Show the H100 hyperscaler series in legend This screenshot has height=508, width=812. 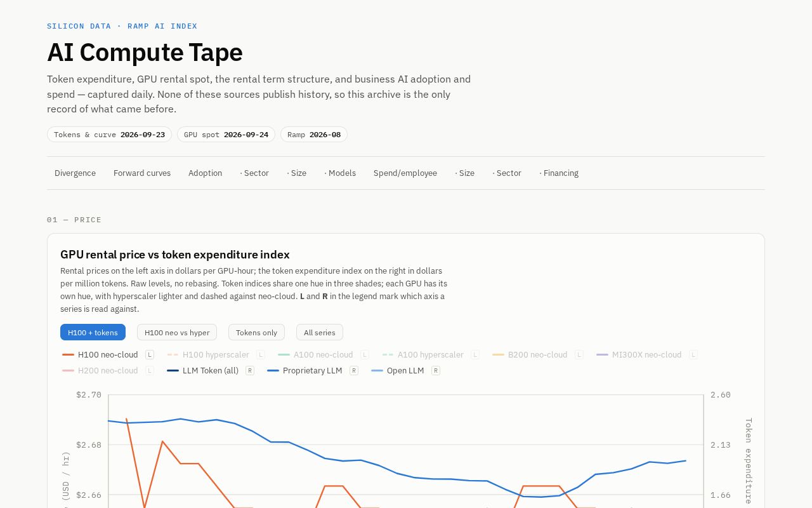(216, 355)
